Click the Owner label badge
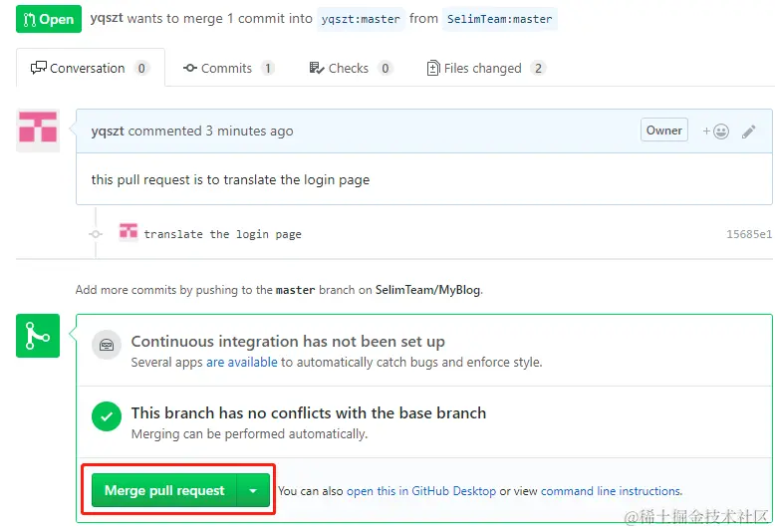The width and height of the screenshot is (775, 532). 663,131
